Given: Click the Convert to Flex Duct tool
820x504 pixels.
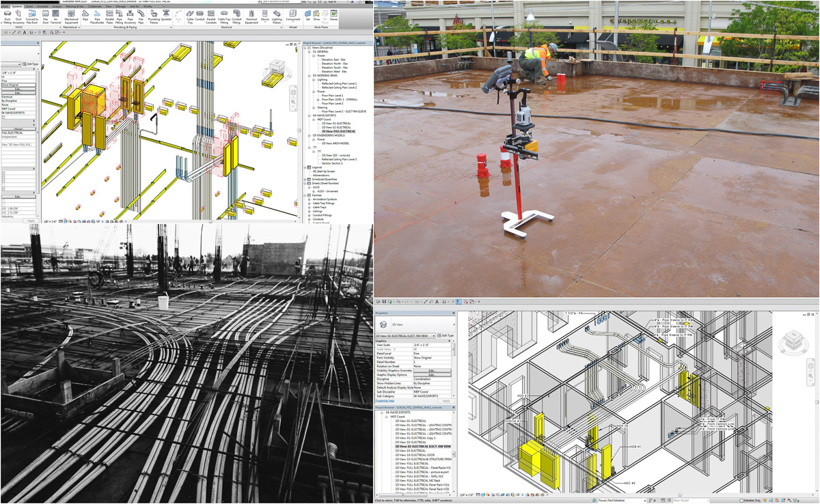Looking at the screenshot, I should click(x=32, y=16).
